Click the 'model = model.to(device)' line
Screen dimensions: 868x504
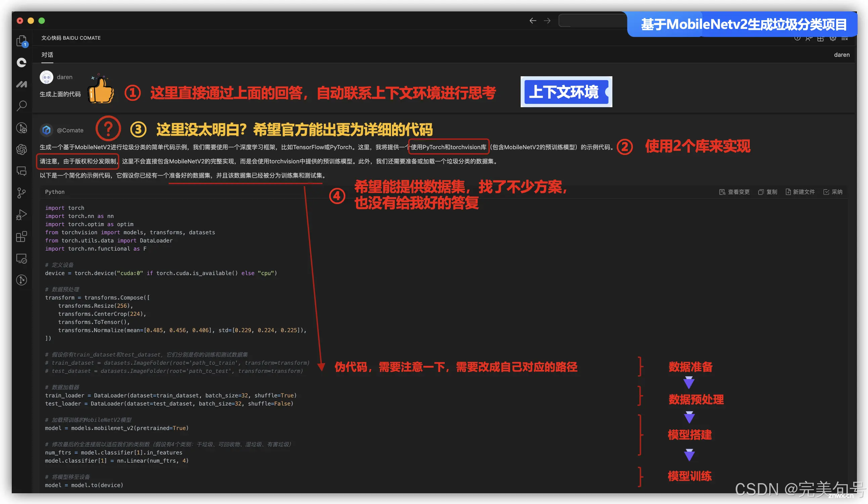[x=84, y=485]
